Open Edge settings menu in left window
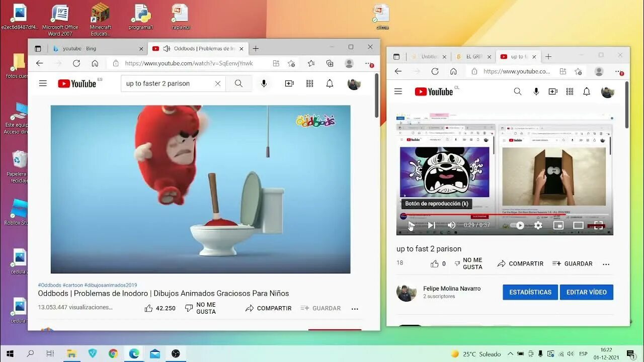Image resolution: width=644 pixels, height=362 pixels. 369,63
